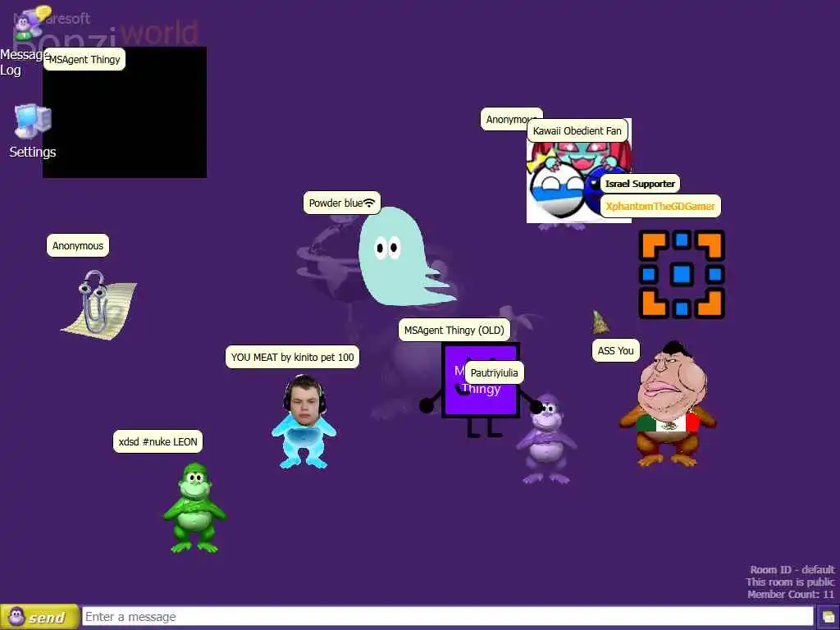The height and width of the screenshot is (630, 840).
Task: Click the MSAgent Thingy label on black box
Action: click(x=84, y=59)
